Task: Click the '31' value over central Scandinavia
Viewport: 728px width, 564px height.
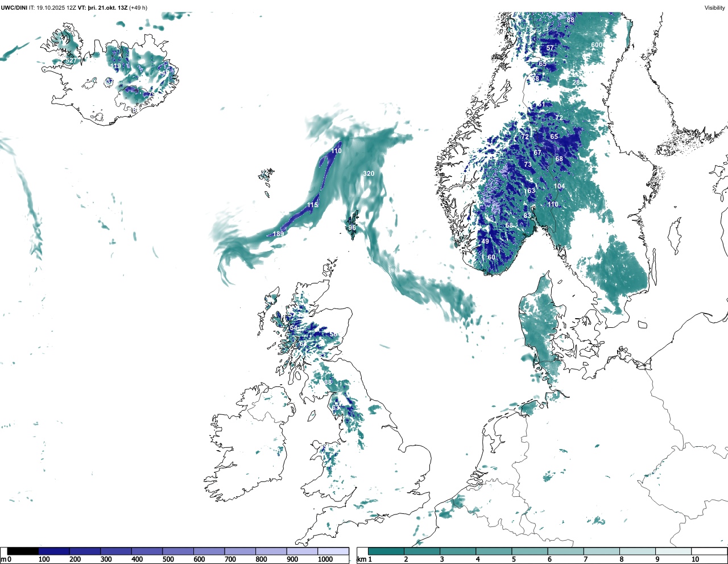Action: [x=541, y=105]
